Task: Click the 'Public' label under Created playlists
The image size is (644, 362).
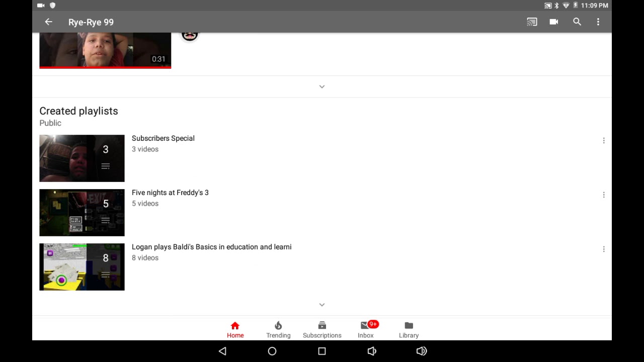Action: [x=50, y=123]
